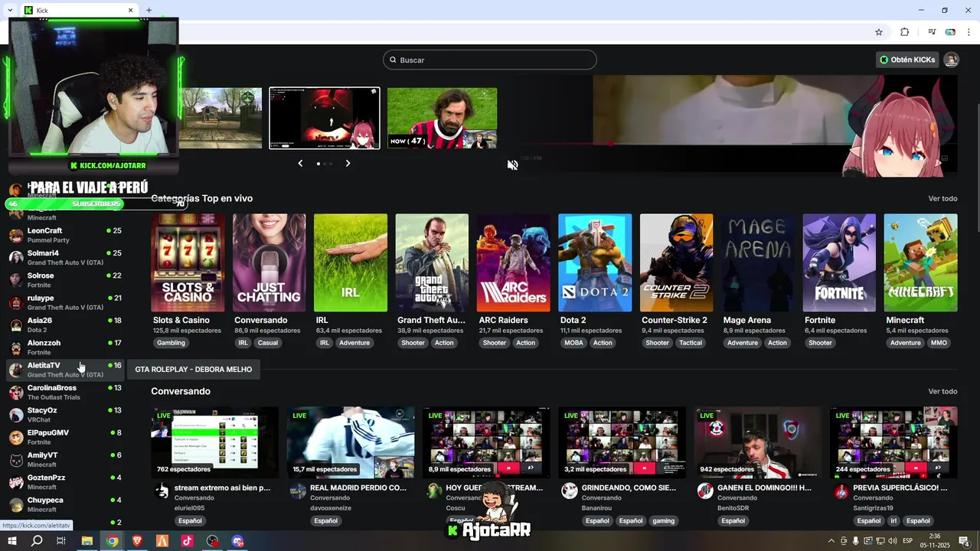Open Alonzzoh channel in sidebar
Screen dimensions: 980x551
(65, 347)
